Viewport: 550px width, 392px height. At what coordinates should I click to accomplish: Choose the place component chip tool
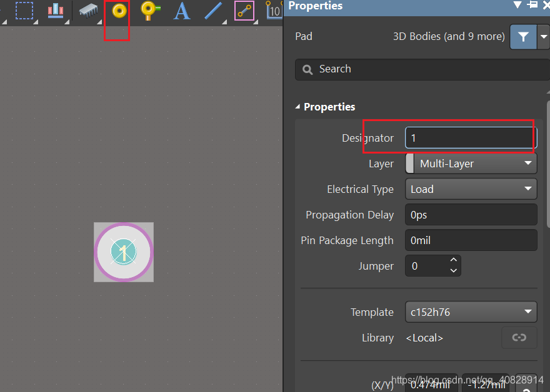[x=88, y=11]
